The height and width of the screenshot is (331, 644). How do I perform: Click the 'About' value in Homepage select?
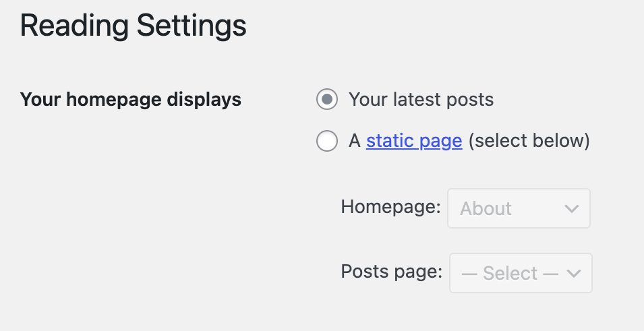tap(486, 209)
